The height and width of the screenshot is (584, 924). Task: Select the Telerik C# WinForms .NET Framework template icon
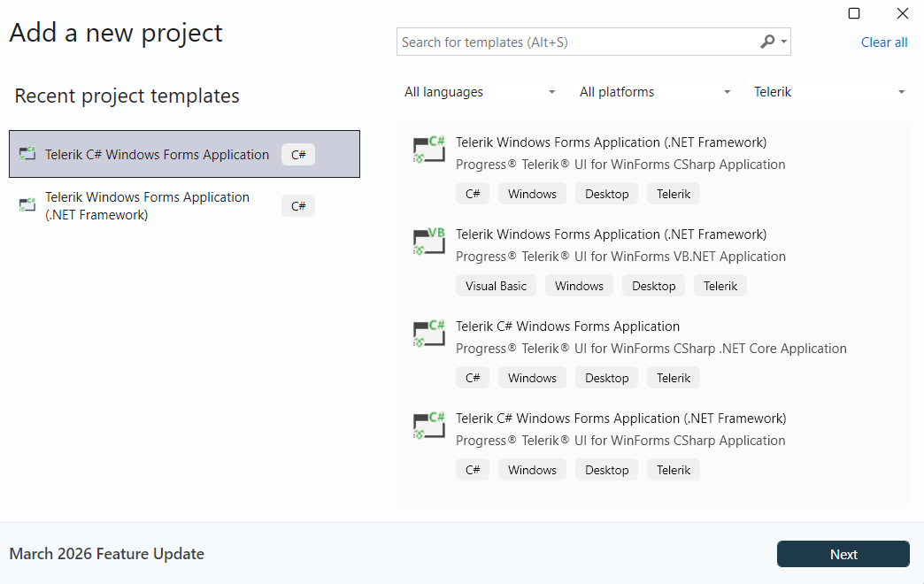[428, 150]
